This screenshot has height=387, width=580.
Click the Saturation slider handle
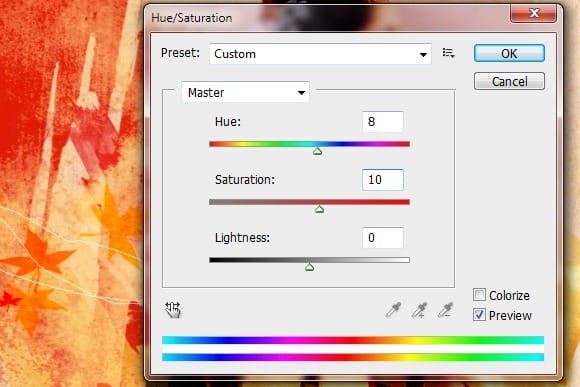click(x=319, y=209)
